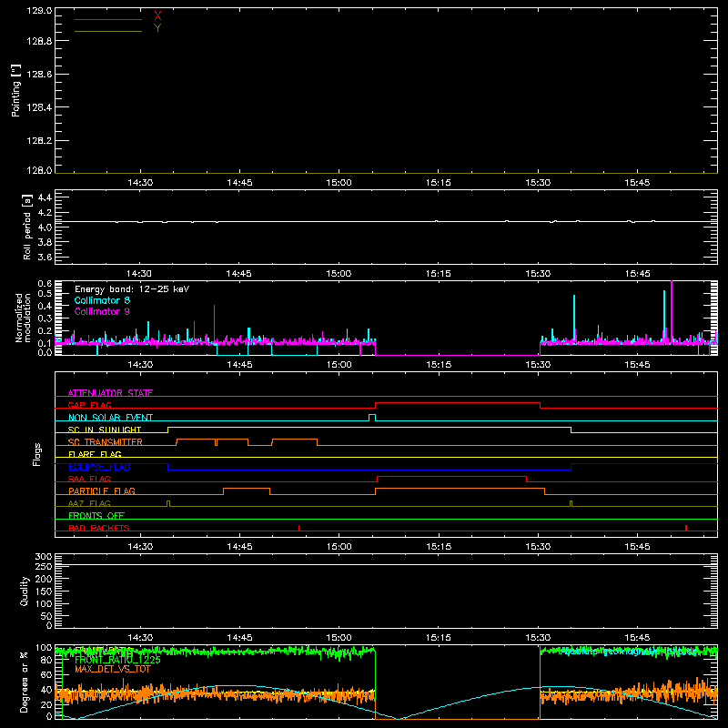This screenshot has width=728, height=728.
Task: Click the Pointing axis title
Action: click(x=16, y=90)
